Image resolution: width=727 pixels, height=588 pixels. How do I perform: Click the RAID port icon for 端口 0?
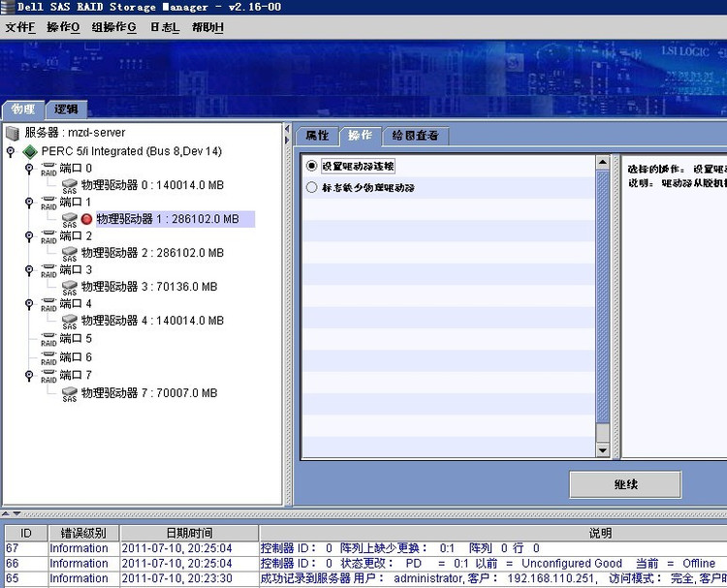click(48, 169)
